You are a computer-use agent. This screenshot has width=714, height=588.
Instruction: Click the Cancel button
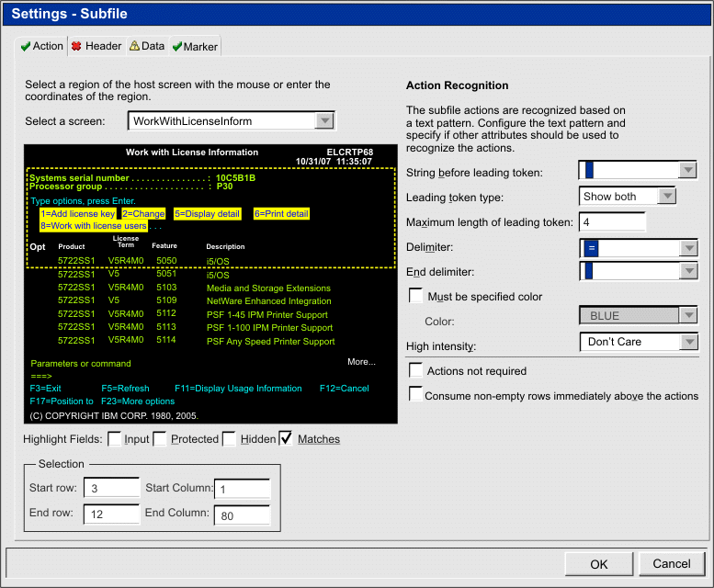point(671,564)
